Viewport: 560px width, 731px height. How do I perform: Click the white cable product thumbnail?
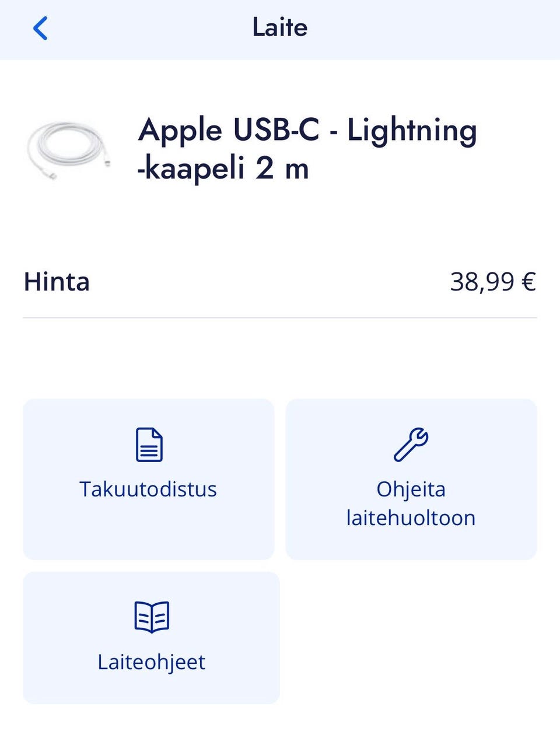pos(68,149)
